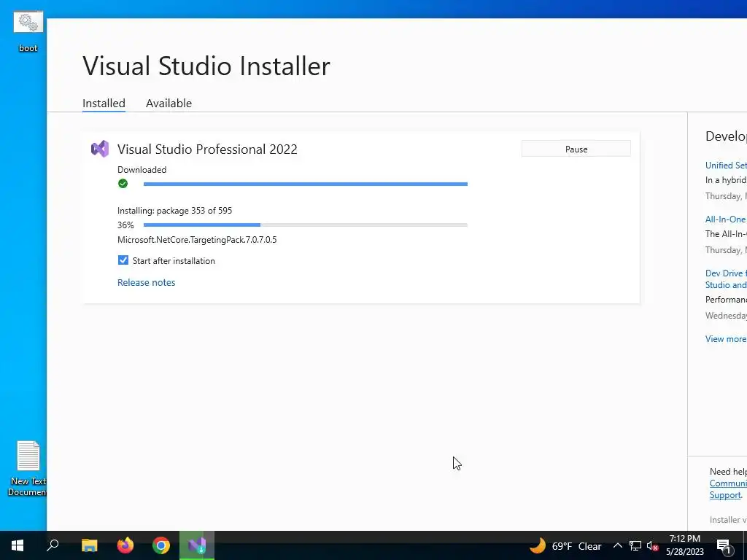Open the Windows Start menu
Viewport: 747px width, 560px height.
(x=18, y=545)
